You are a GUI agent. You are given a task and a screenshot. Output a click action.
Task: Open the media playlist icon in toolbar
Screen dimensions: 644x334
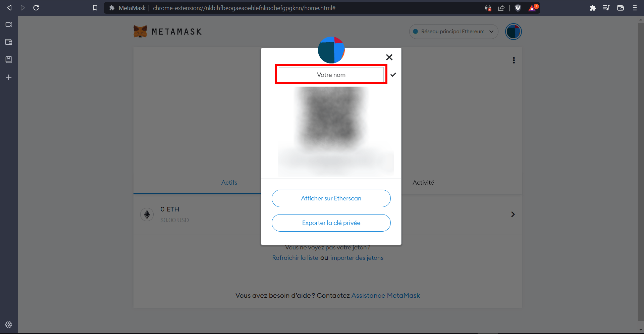point(606,8)
